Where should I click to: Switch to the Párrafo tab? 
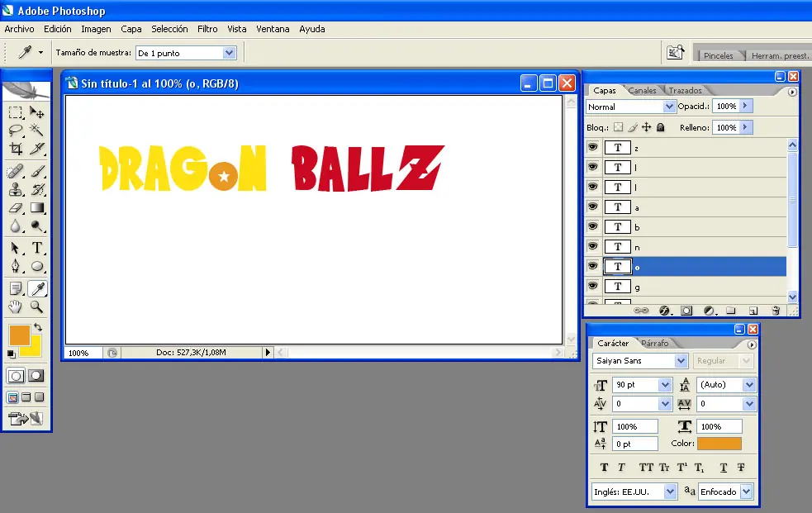(654, 343)
